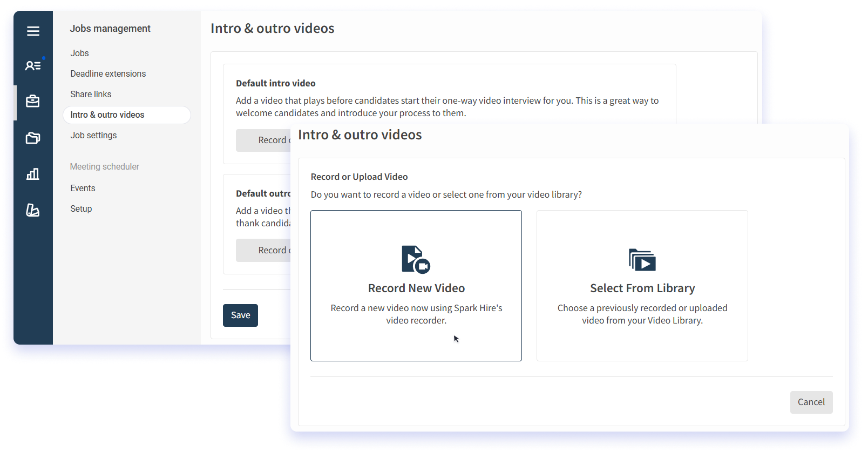Select the briefcase jobs sidebar icon
This screenshot has height=451, width=868.
click(33, 102)
